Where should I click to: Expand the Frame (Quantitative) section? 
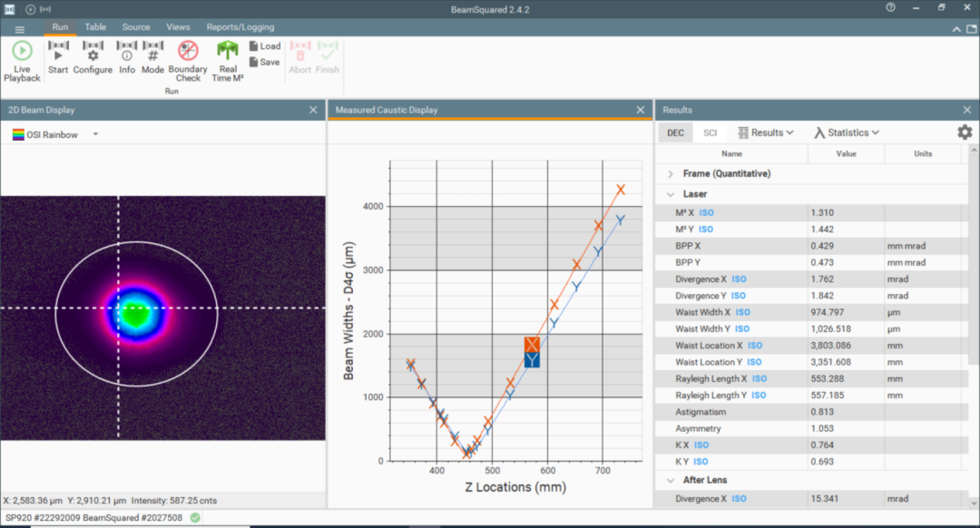(671, 173)
